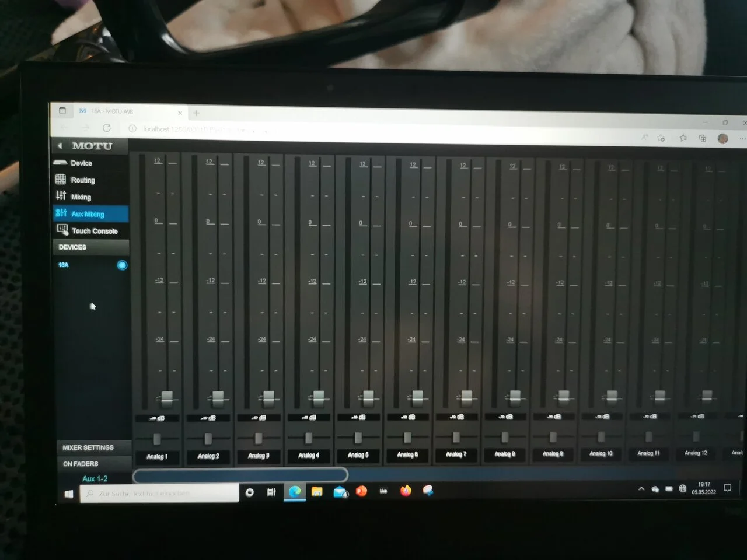Select the Analog 3 channel name

click(x=259, y=456)
